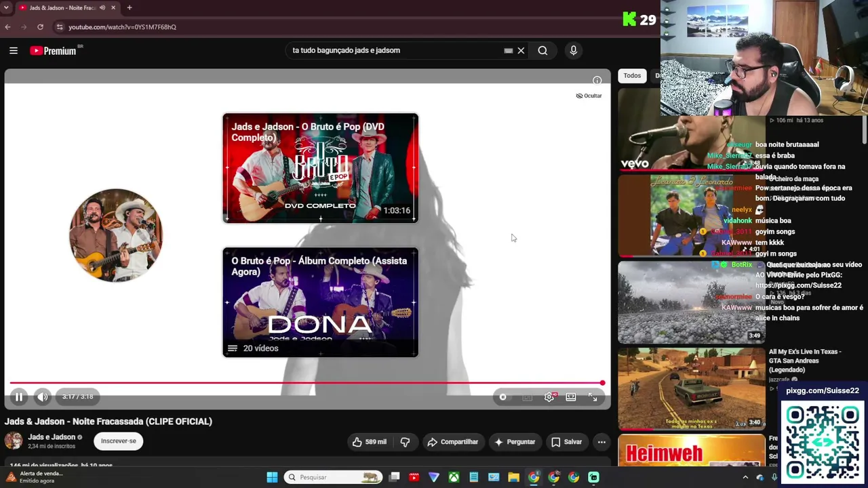868x488 pixels.
Task: Open the purple triangle app on taskbar
Action: (434, 477)
